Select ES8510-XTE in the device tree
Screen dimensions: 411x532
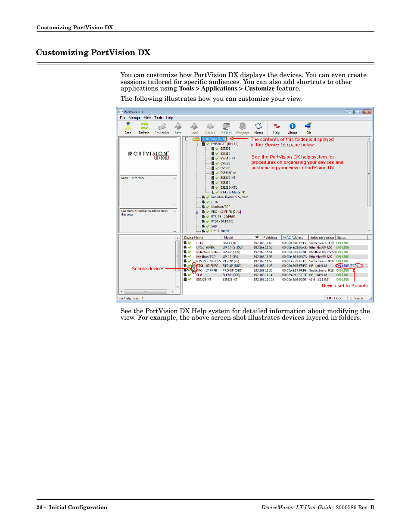(229, 187)
